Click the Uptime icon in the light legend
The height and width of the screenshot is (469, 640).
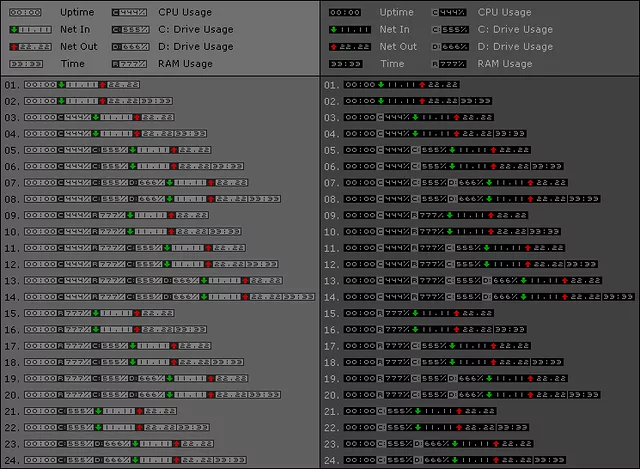pyautogui.click(x=24, y=13)
